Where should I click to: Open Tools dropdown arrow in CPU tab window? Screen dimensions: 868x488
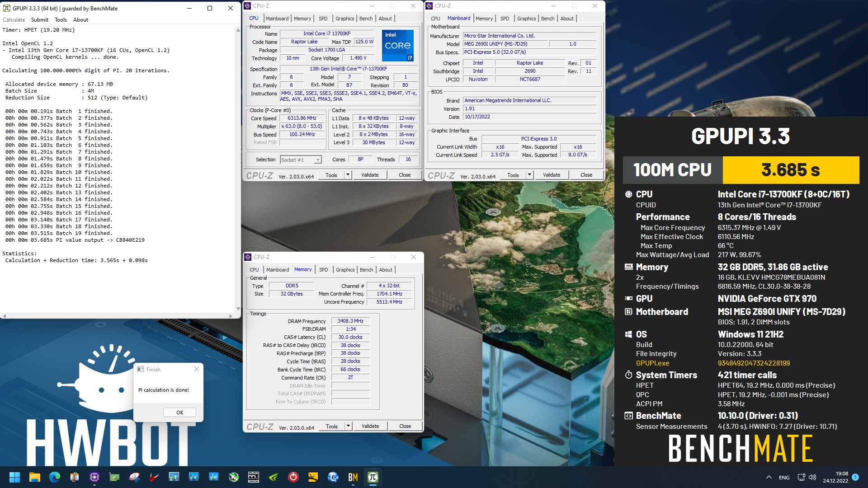[348, 175]
